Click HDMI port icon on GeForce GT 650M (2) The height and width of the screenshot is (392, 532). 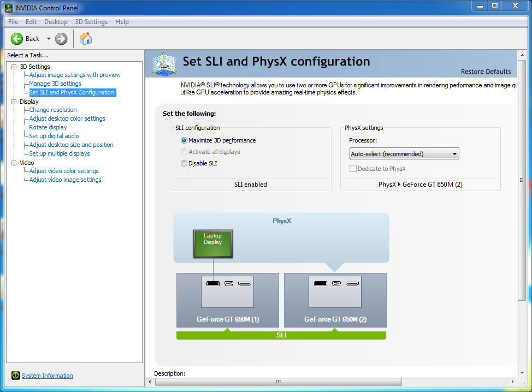click(352, 283)
